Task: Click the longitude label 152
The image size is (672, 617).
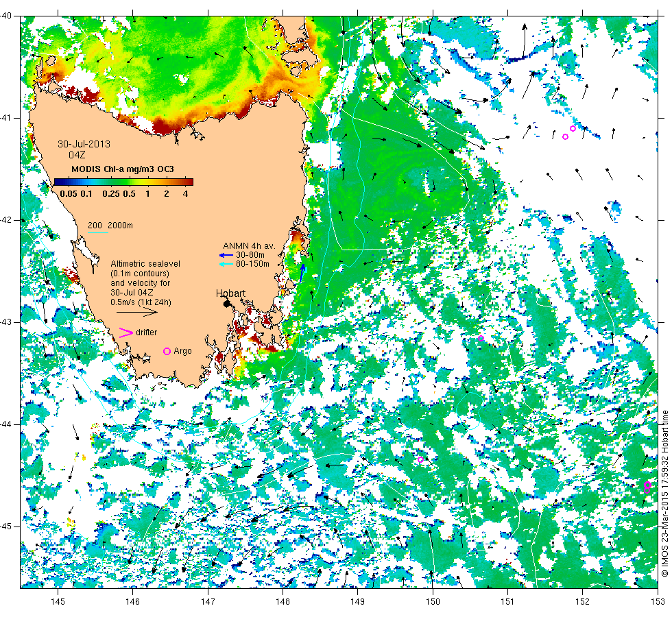Action: pyautogui.click(x=582, y=602)
